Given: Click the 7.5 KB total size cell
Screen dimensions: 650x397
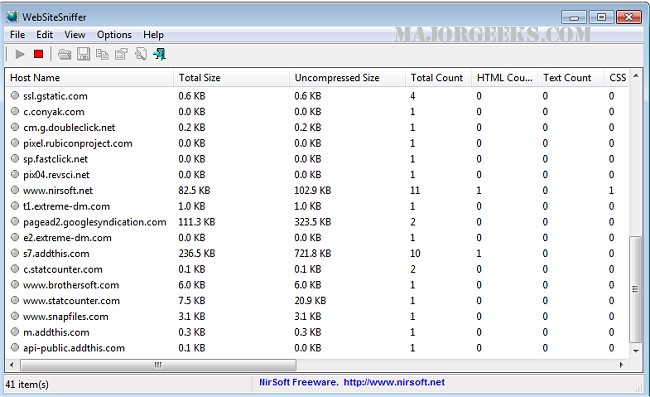Looking at the screenshot, I should pos(192,300).
